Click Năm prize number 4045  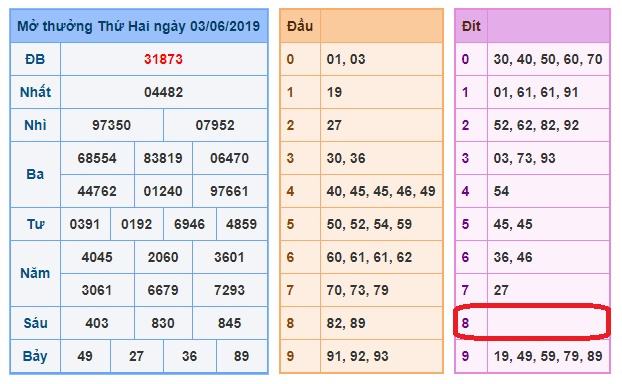pos(97,257)
